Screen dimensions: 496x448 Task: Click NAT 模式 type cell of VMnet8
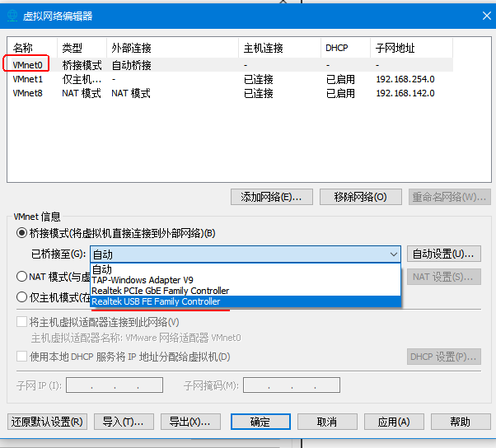(x=82, y=93)
